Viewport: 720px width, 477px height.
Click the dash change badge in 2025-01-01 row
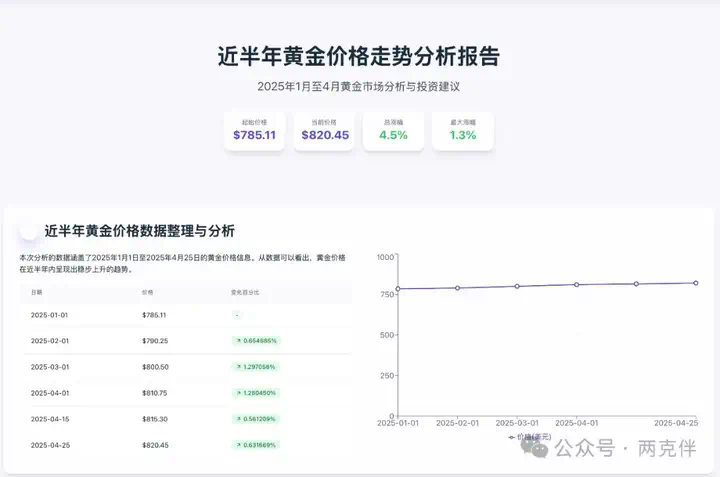pos(237,315)
